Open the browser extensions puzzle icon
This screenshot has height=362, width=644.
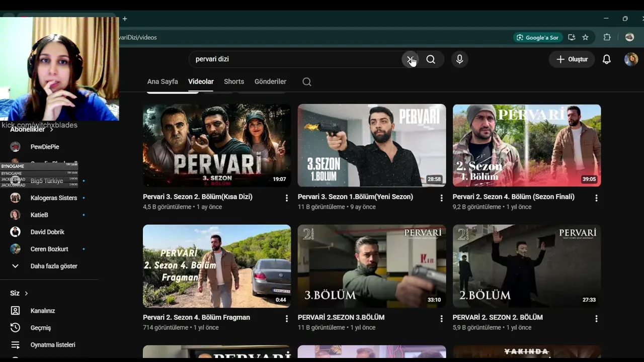pos(607,37)
